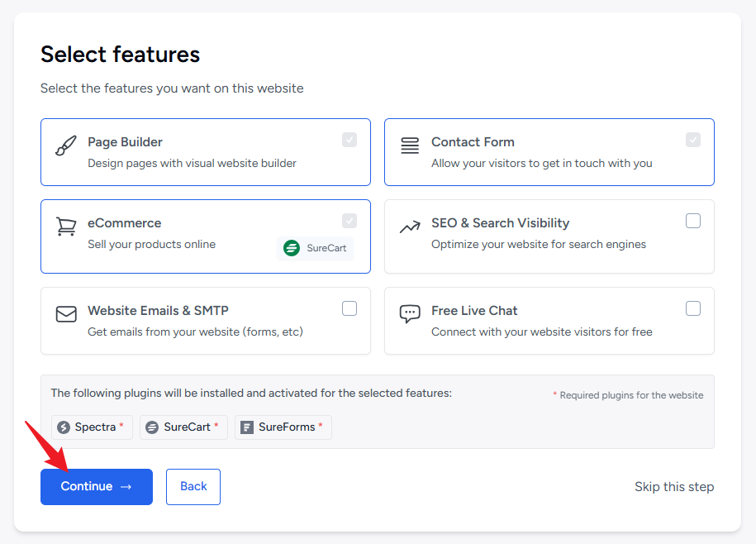Click the Website Emails envelope icon
The image size is (756, 544).
[65, 314]
